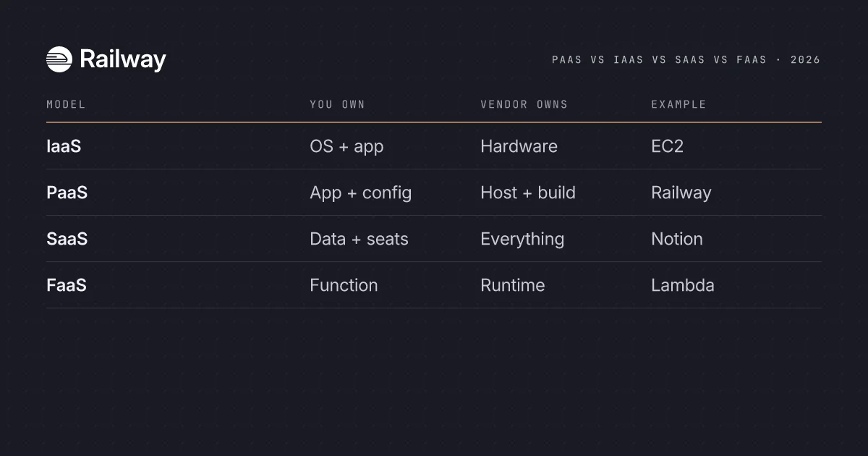This screenshot has width=868, height=456.
Task: Click the Railway brand name text
Action: coord(123,59)
